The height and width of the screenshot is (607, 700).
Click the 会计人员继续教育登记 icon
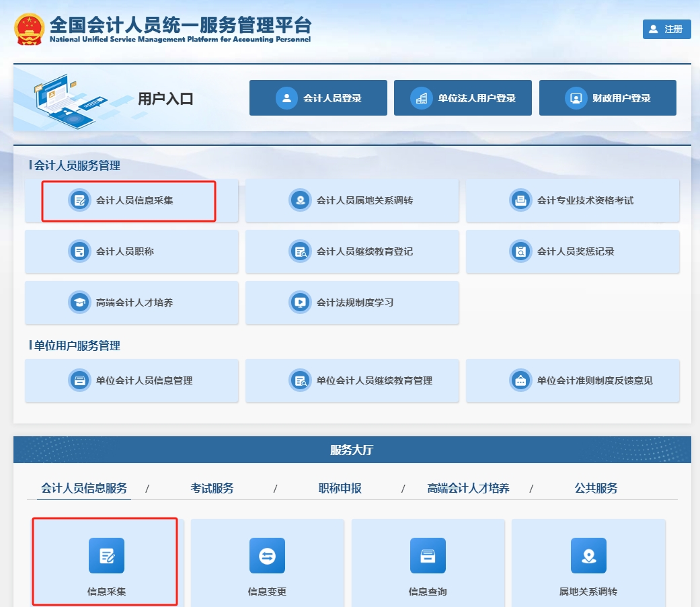[299, 251]
